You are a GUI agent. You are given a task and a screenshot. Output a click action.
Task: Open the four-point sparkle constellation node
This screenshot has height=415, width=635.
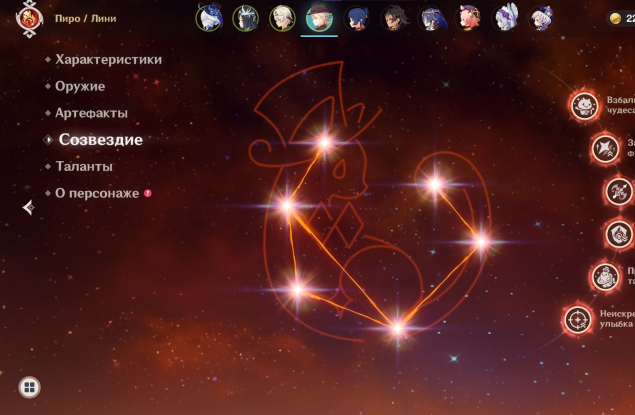tap(605, 149)
